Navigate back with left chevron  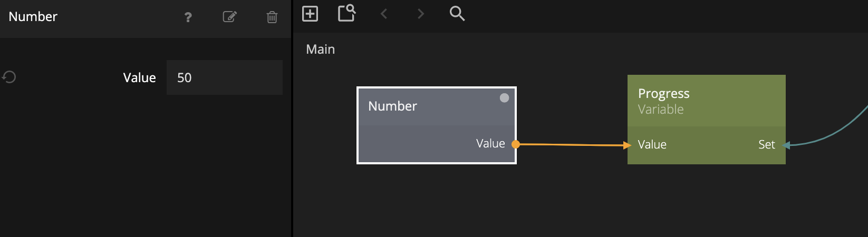pyautogui.click(x=384, y=14)
